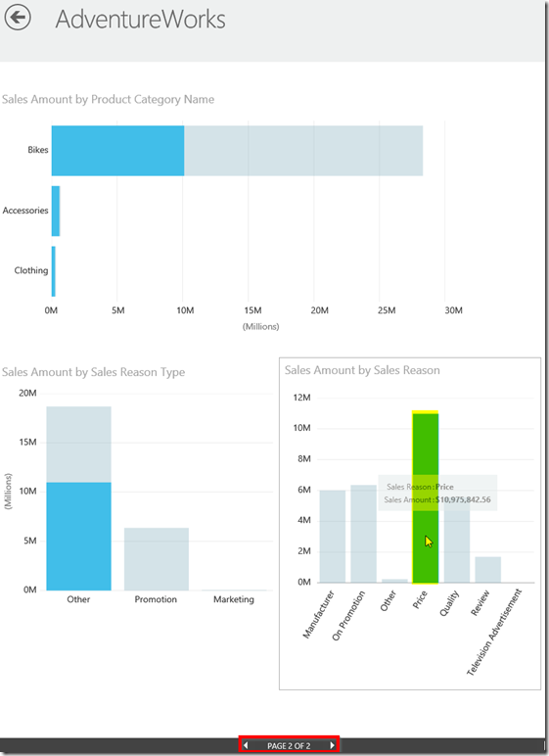Screen dimensions: 549x756
Task: Click Sales Amount by Sales Reason title
Action: tap(362, 370)
